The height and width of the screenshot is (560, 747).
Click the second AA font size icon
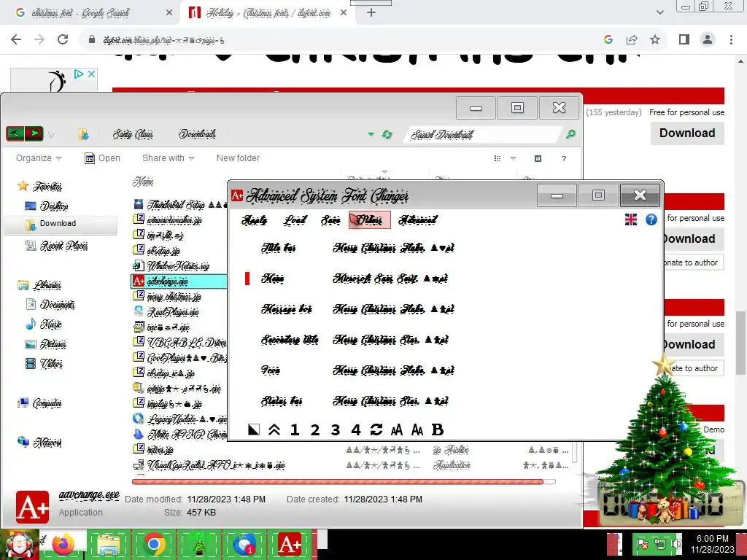tap(417, 430)
